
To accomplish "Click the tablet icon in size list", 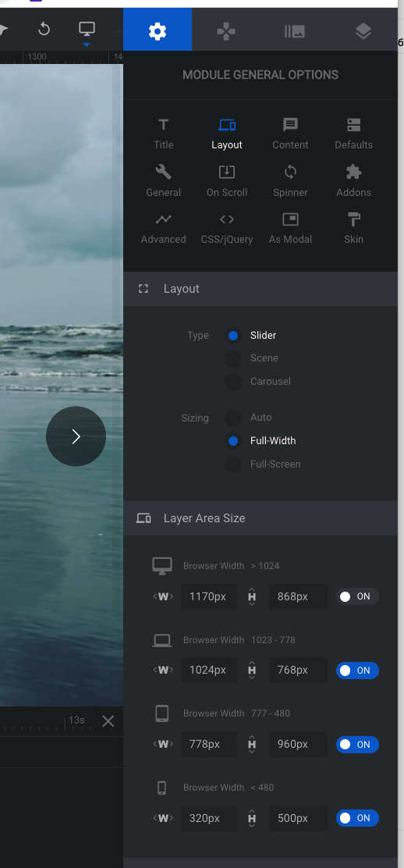I will tap(162, 713).
